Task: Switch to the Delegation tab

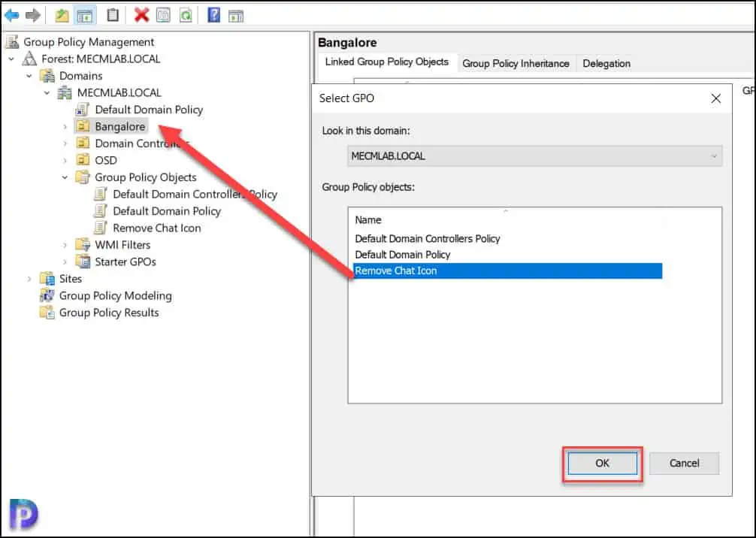Action: coord(606,64)
